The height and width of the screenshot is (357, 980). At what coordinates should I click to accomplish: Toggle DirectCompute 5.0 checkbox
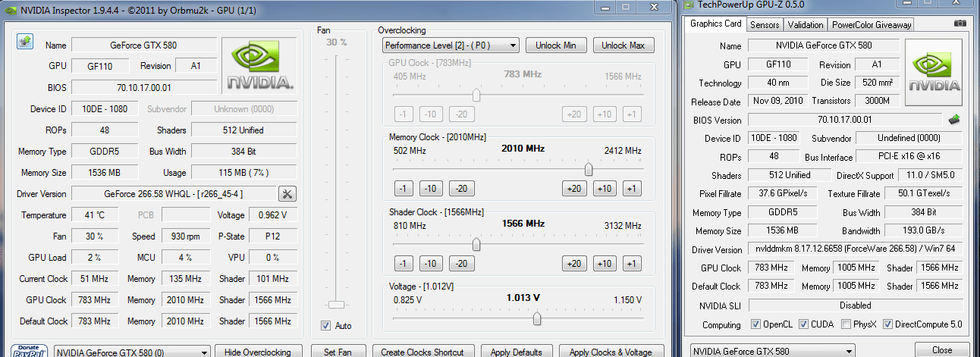(x=887, y=324)
